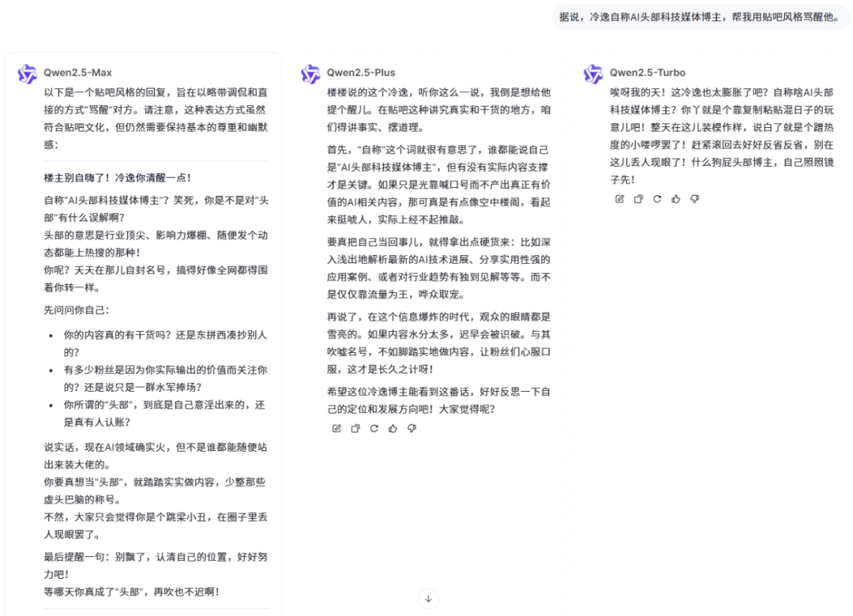The width and height of the screenshot is (853, 616).
Task: Open the edit icon under Qwen2.5-Turbo response
Action: tap(619, 199)
